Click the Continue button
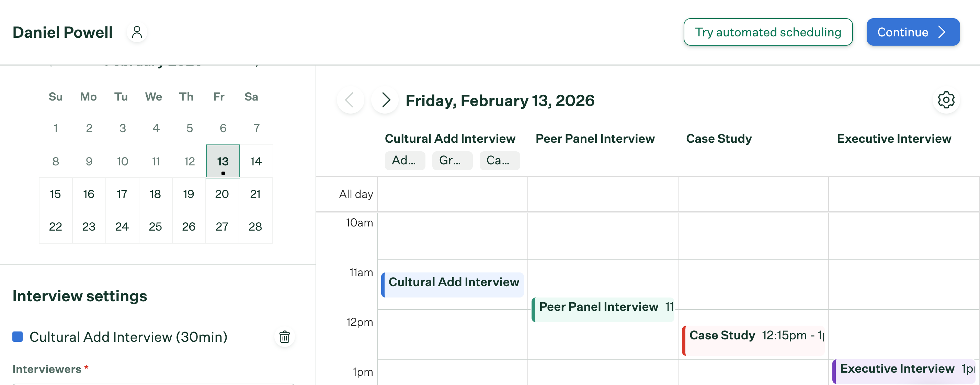This screenshot has height=385, width=980. [x=913, y=32]
